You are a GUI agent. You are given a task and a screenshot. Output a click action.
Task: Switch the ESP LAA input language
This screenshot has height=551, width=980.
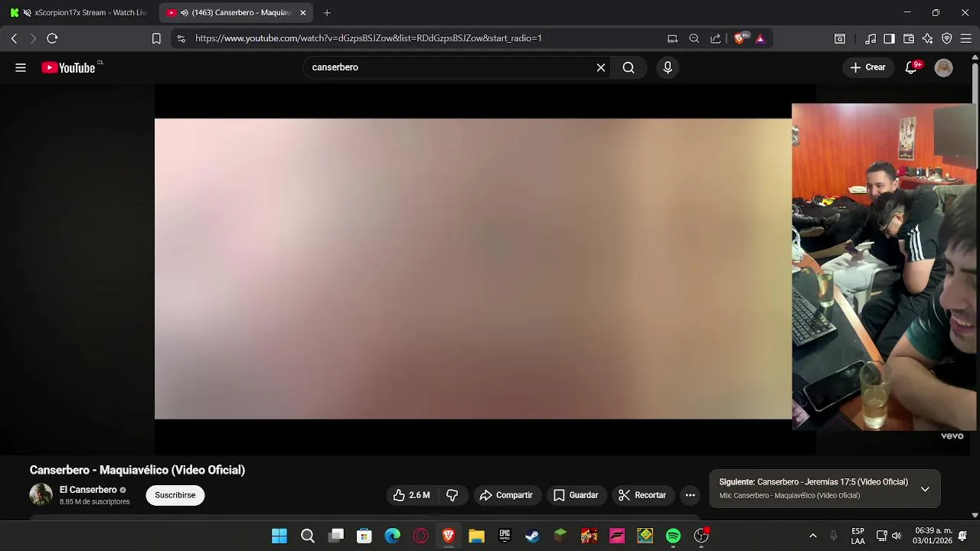coord(858,536)
